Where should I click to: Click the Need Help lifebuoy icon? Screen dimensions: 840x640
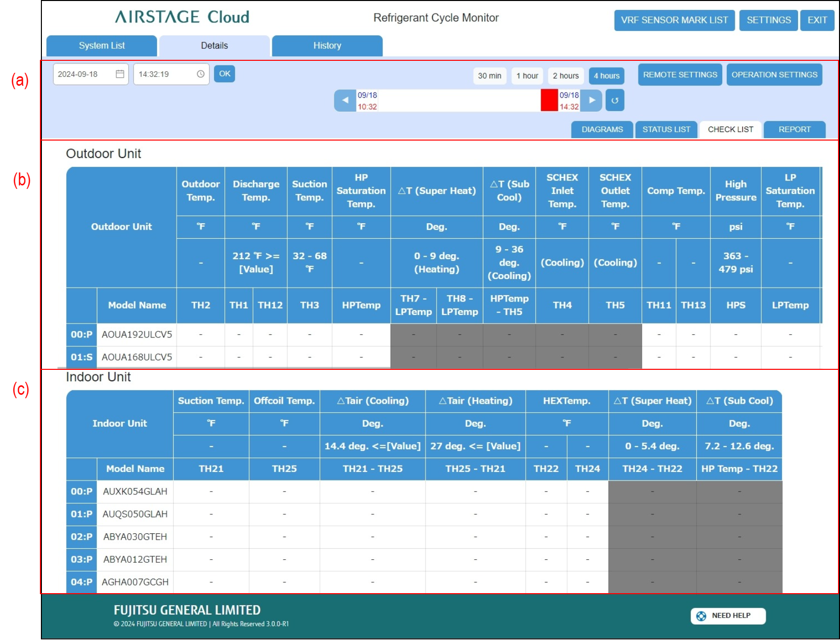click(x=701, y=616)
